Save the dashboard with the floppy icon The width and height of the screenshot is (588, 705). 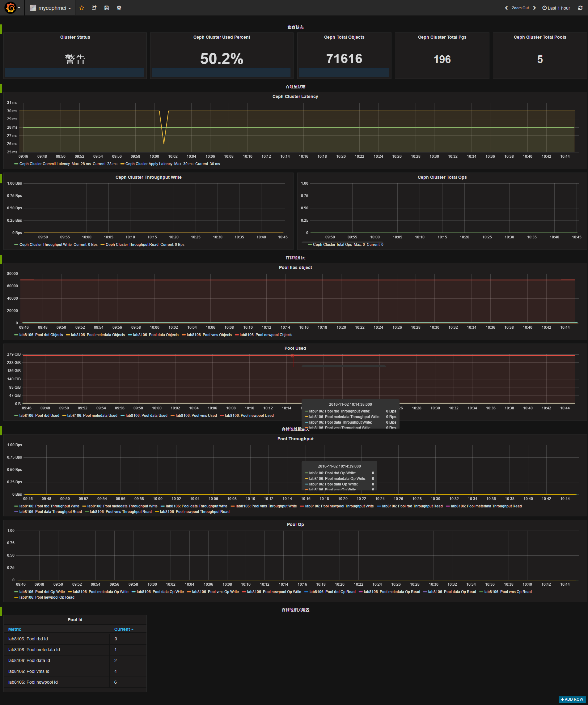coord(107,8)
